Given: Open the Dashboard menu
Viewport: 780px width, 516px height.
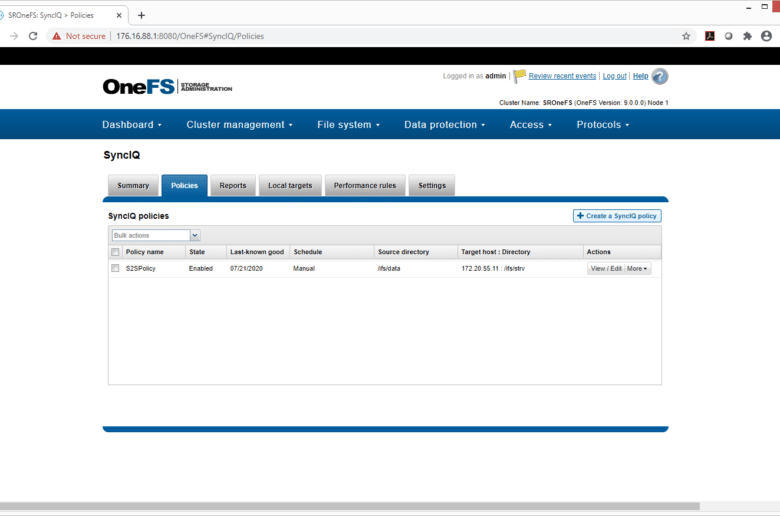Looking at the screenshot, I should tap(132, 124).
